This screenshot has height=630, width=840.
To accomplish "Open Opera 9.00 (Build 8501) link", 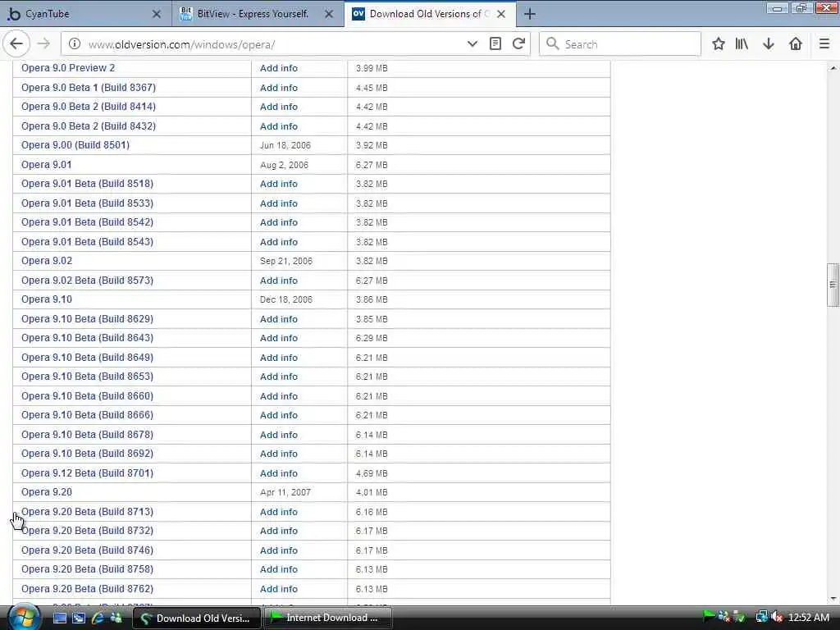I will pos(75,145).
